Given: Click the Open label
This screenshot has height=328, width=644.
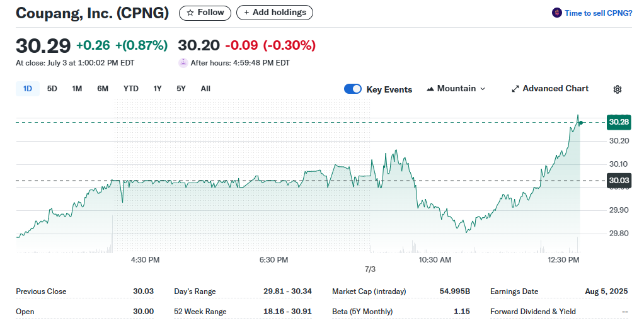Looking at the screenshot, I should click(25, 312).
